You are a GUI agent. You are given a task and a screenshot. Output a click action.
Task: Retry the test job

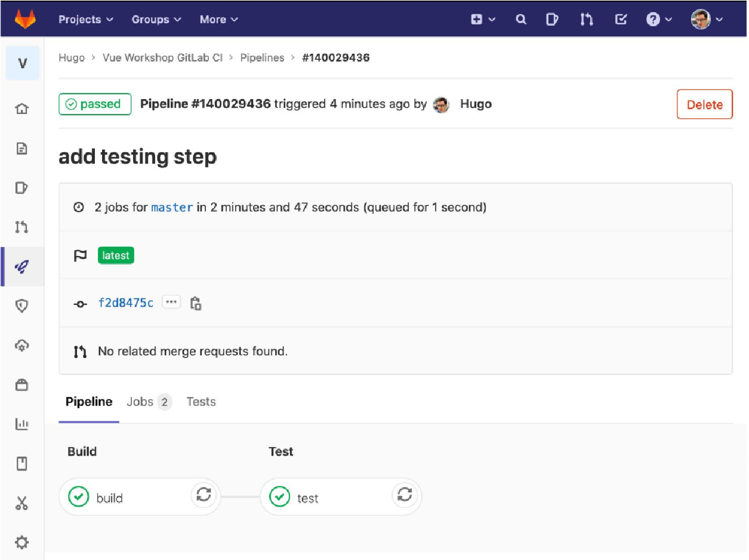[405, 494]
